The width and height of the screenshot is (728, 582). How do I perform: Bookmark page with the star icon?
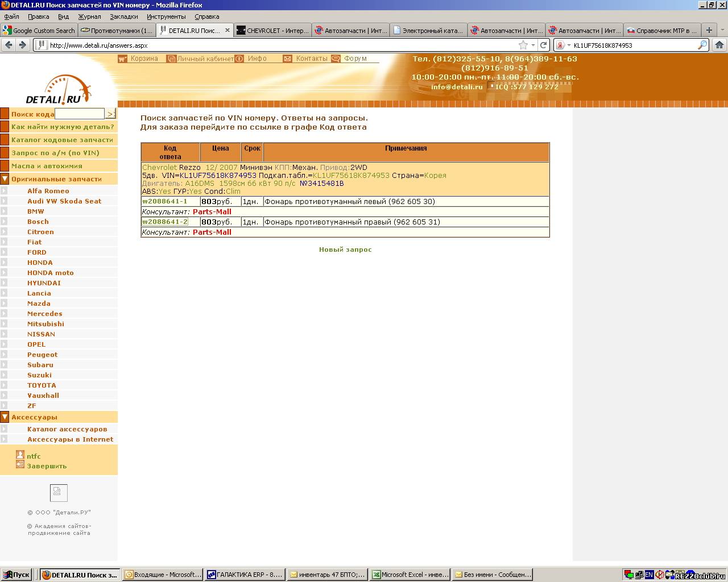(x=523, y=45)
